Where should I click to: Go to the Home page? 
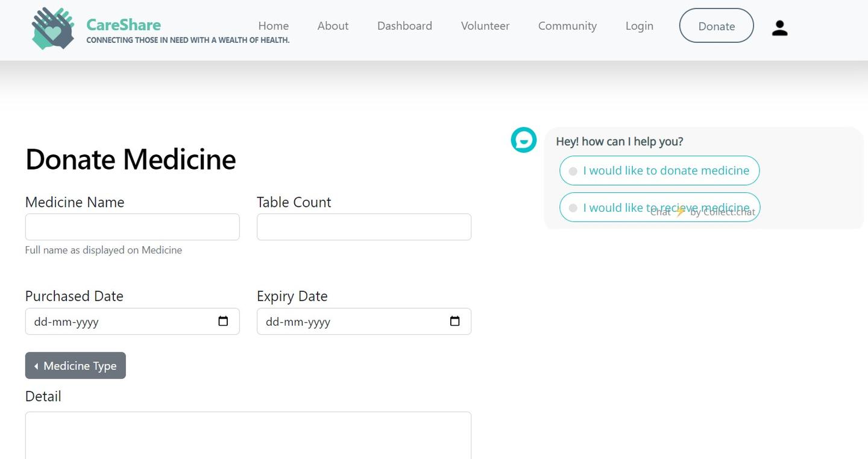[274, 26]
